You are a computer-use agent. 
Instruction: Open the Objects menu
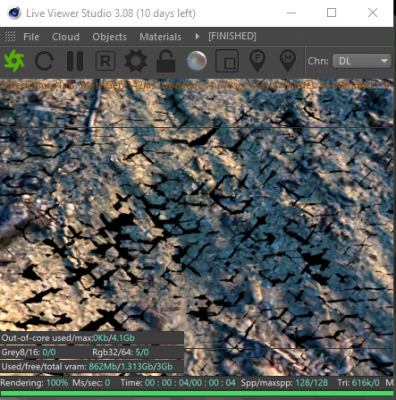click(109, 37)
